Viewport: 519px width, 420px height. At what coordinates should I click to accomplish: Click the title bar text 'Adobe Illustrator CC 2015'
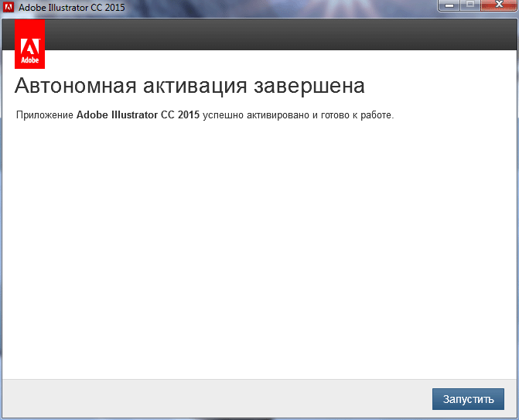click(x=72, y=7)
